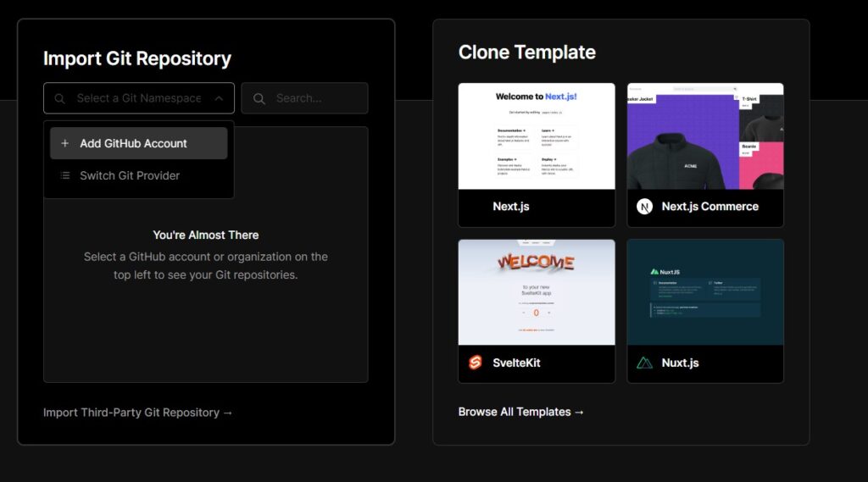Click the magnifier icon in the Search box
The width and height of the screenshot is (868, 482).
(259, 99)
